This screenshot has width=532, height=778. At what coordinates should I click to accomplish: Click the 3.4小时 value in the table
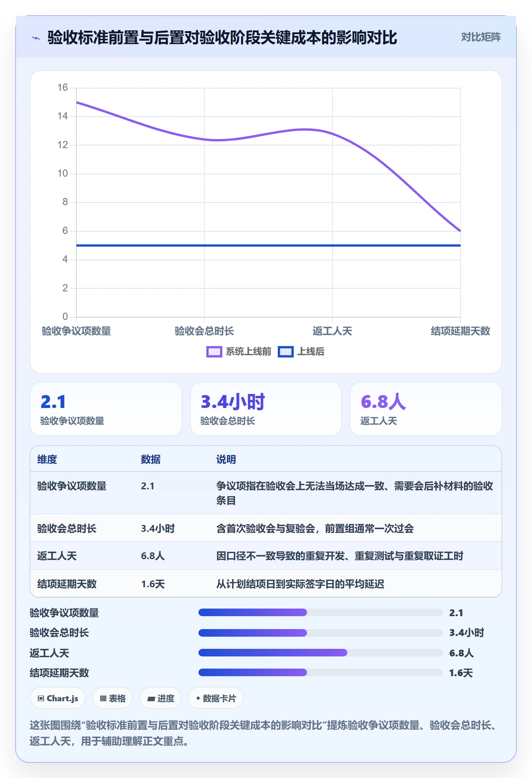click(x=158, y=528)
